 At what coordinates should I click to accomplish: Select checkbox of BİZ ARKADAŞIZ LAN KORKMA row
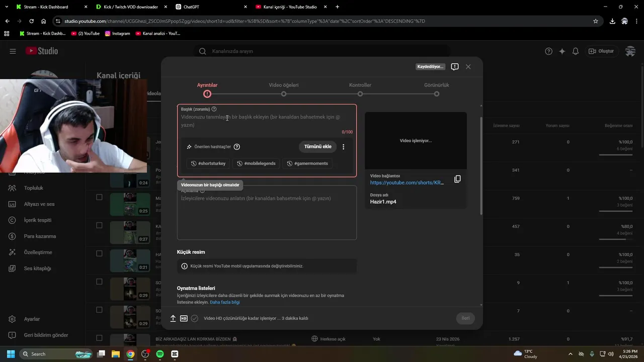click(x=99, y=338)
